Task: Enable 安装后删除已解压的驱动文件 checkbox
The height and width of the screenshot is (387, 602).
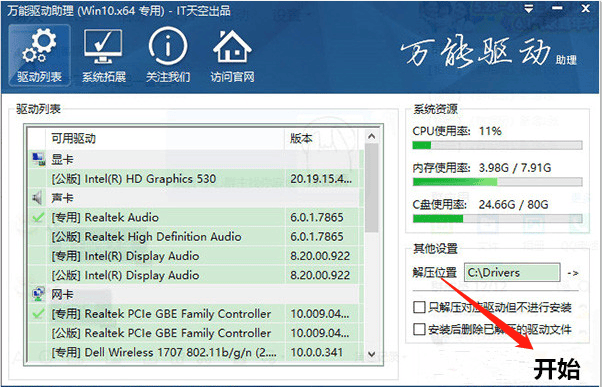Action: (419, 329)
